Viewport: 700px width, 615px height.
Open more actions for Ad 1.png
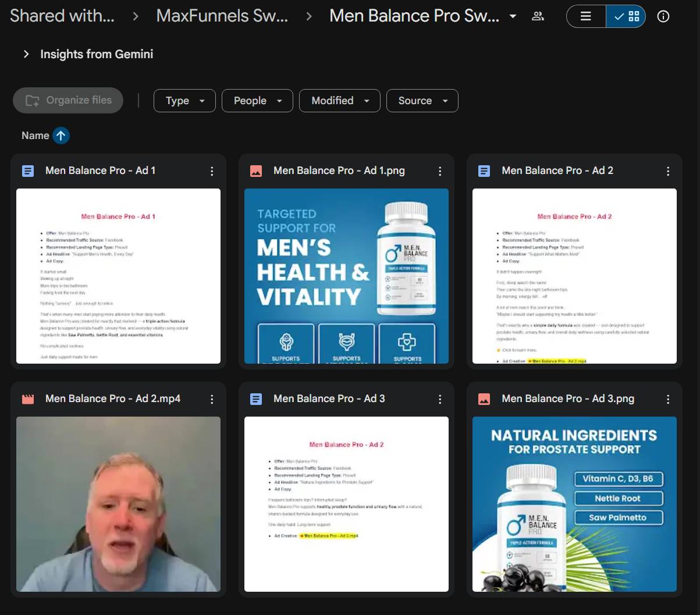(x=440, y=171)
